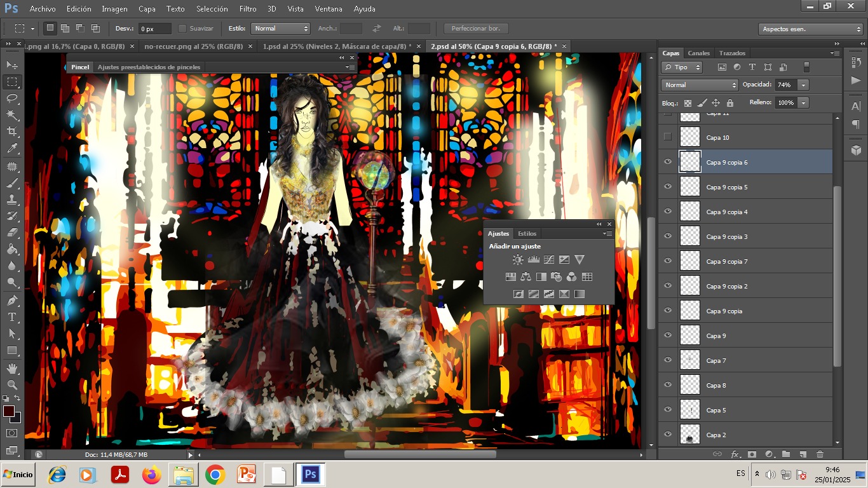This screenshot has width=868, height=488.
Task: Click the Perfeccionar bor. button
Action: 476,29
